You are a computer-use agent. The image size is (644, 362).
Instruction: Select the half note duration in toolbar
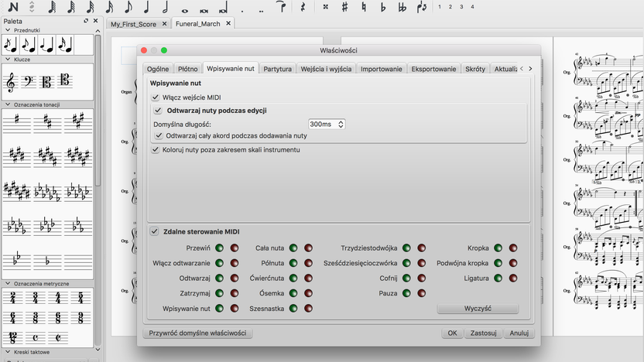click(165, 6)
